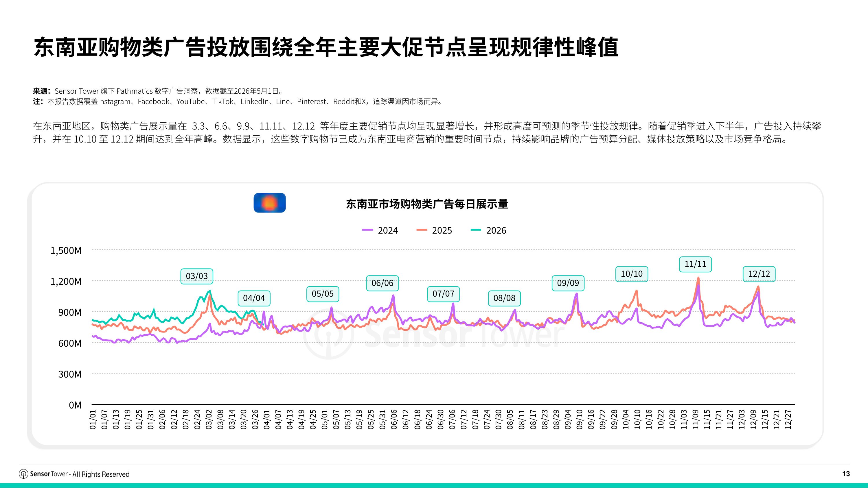Click the 600M y-axis label
Viewport: 868px width, 488px height.
(70, 343)
